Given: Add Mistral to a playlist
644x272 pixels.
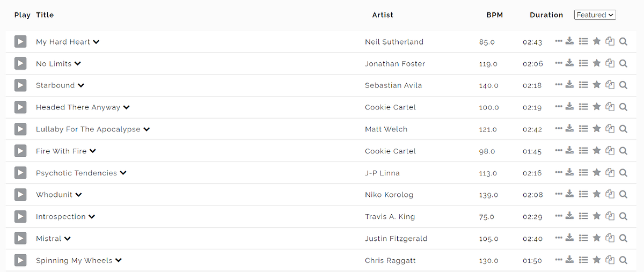Looking at the screenshot, I should 584,238.
